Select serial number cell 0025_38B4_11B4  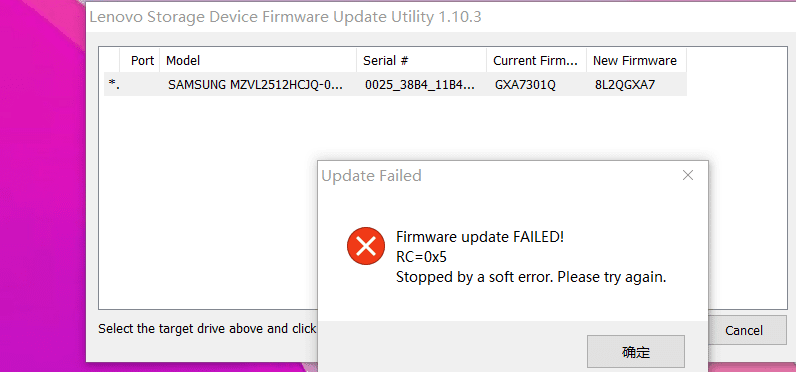click(420, 85)
